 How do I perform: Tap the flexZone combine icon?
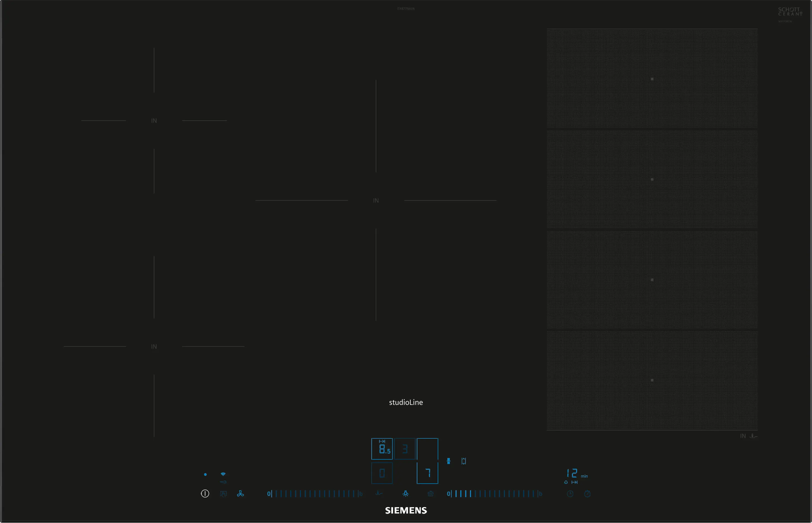(x=449, y=461)
